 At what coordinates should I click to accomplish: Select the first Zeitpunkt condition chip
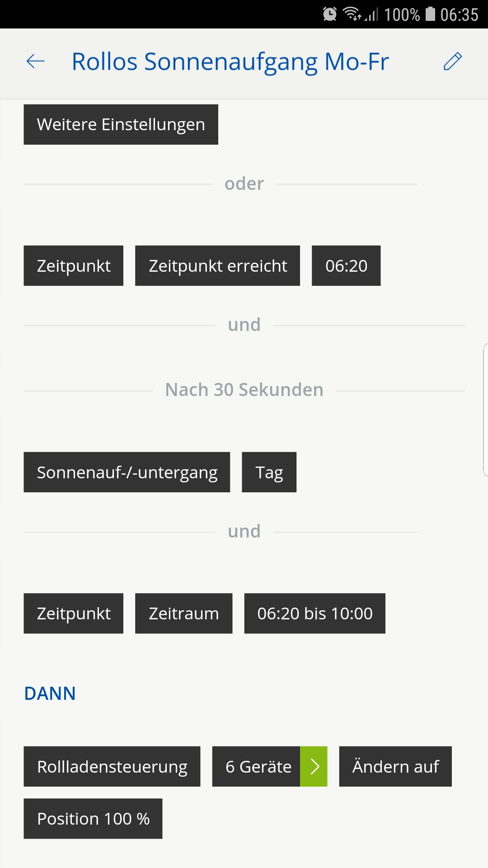click(73, 266)
